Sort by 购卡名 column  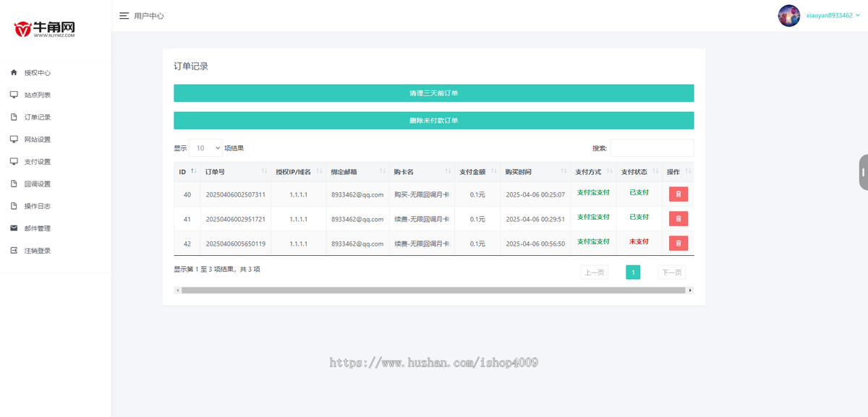422,172
